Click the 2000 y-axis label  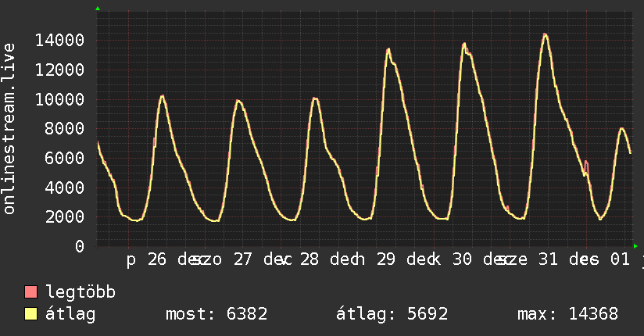tap(65, 217)
